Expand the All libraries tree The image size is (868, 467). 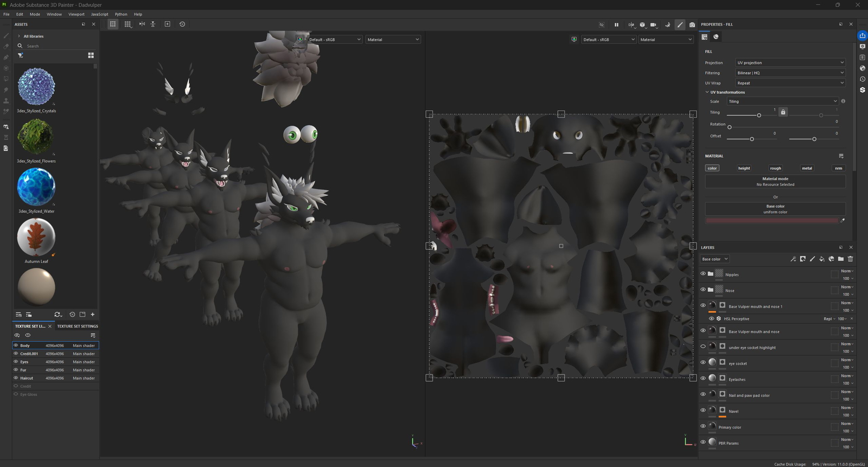[x=19, y=36]
